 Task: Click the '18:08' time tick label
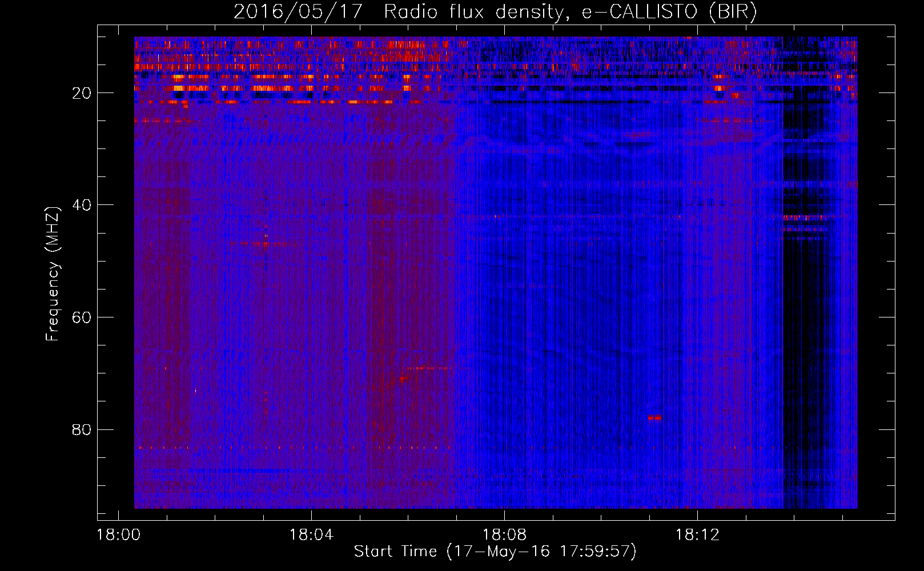(x=504, y=535)
